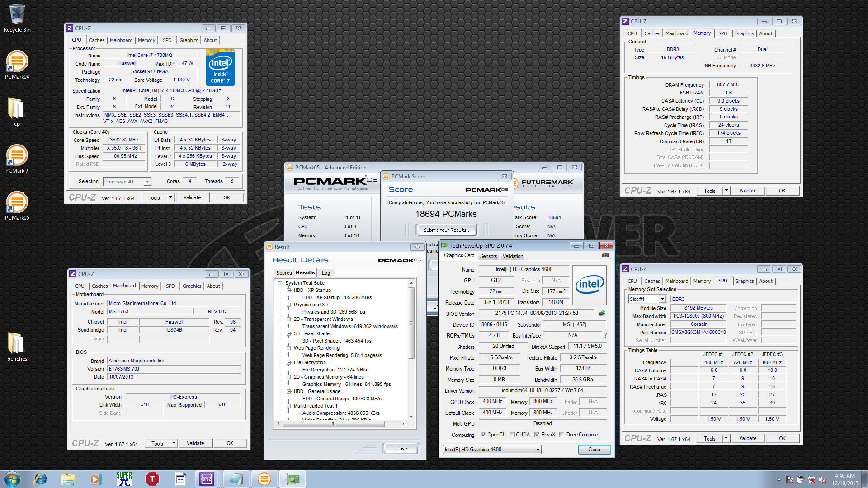Click Bus Interface question mark in GPU-Z

pyautogui.click(x=605, y=335)
